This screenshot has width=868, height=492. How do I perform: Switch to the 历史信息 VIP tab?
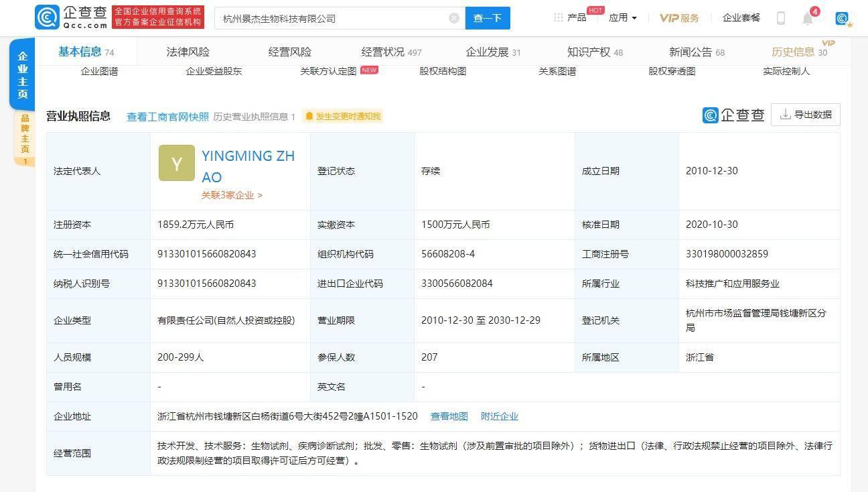[x=799, y=52]
